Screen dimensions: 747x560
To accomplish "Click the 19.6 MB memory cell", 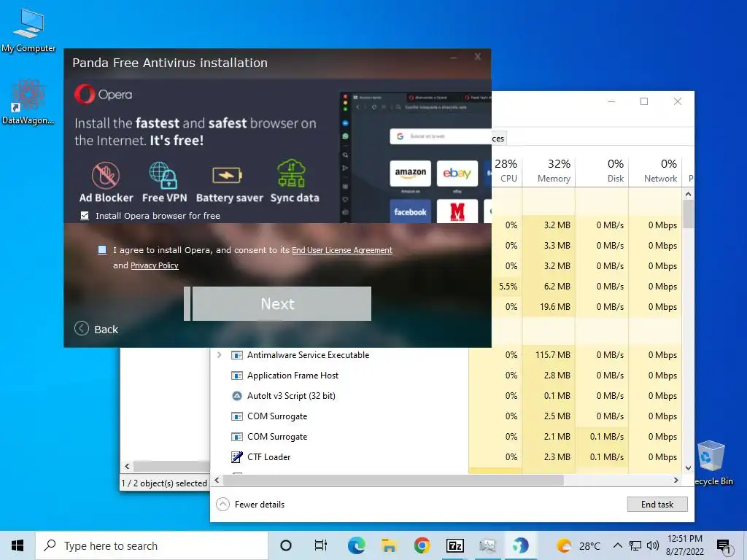I will tap(549, 307).
